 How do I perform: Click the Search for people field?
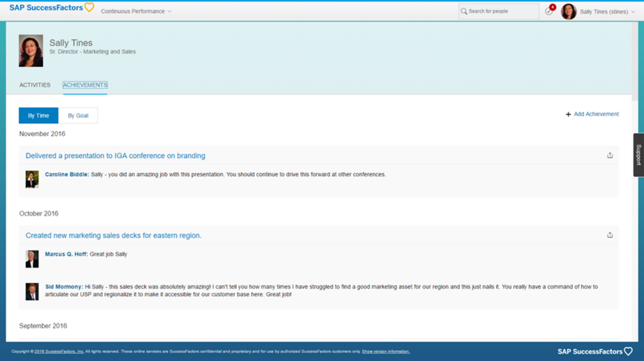[499, 11]
